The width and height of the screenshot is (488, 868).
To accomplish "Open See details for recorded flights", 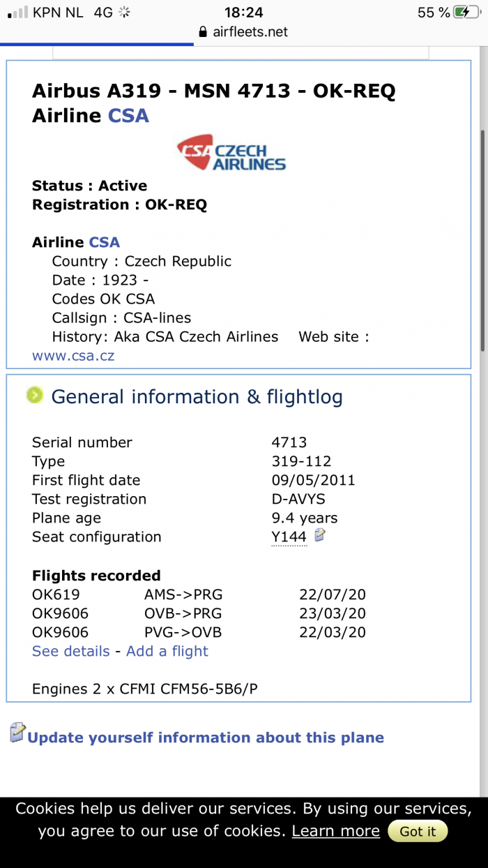I will point(71,651).
